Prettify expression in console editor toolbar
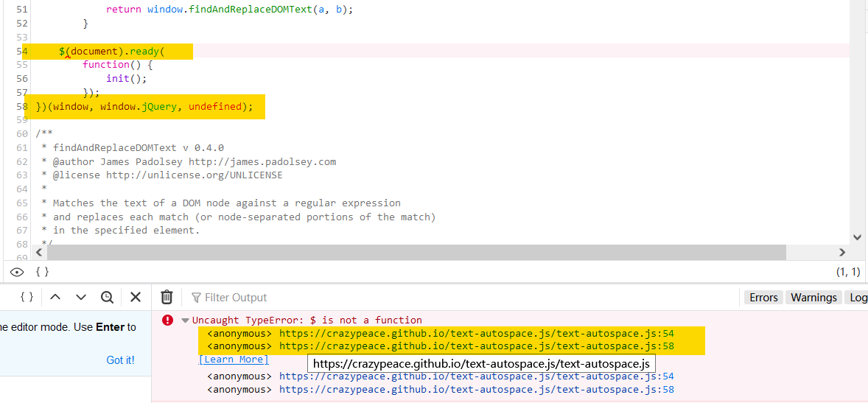The width and height of the screenshot is (868, 403). coord(27,297)
